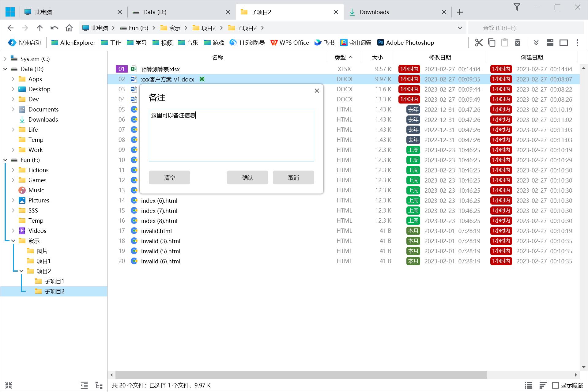The width and height of the screenshot is (588, 392).
Task: Open the address bar history dropdown
Action: (x=460, y=28)
